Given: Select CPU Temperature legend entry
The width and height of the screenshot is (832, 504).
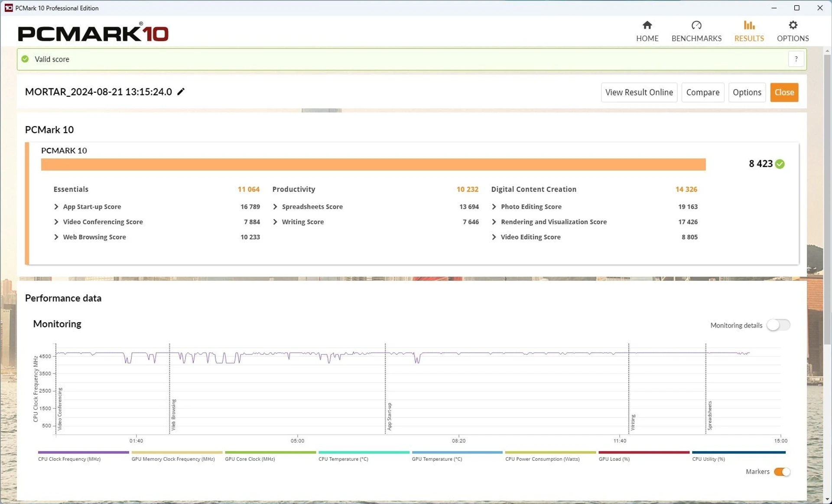Looking at the screenshot, I should (x=364, y=456).
